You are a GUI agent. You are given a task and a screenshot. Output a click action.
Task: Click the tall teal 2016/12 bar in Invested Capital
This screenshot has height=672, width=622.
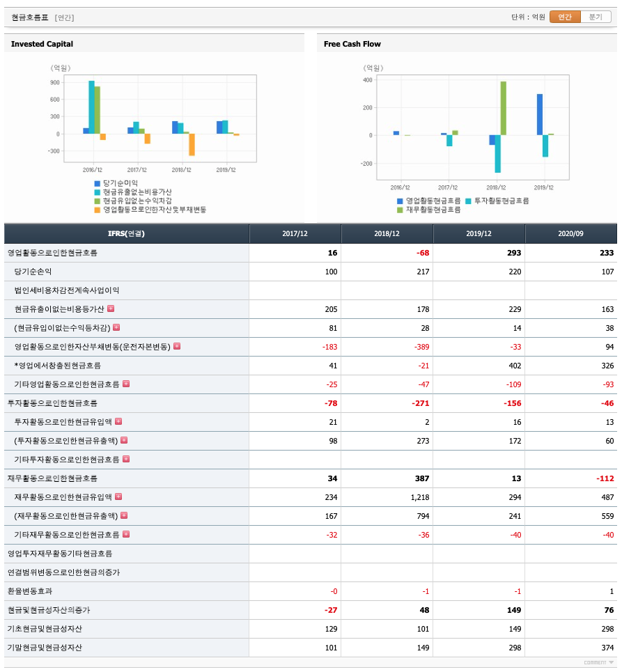(x=92, y=107)
